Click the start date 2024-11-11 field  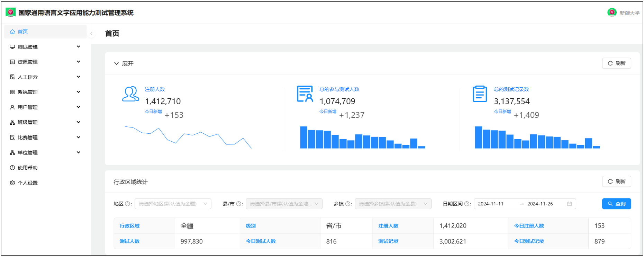pyautogui.click(x=495, y=204)
